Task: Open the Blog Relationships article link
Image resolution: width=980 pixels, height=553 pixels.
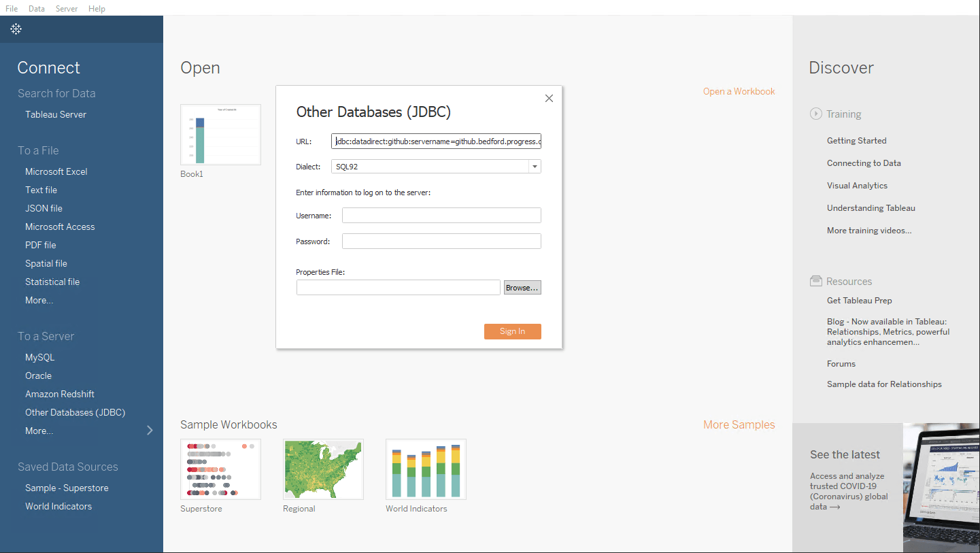Action: (888, 332)
